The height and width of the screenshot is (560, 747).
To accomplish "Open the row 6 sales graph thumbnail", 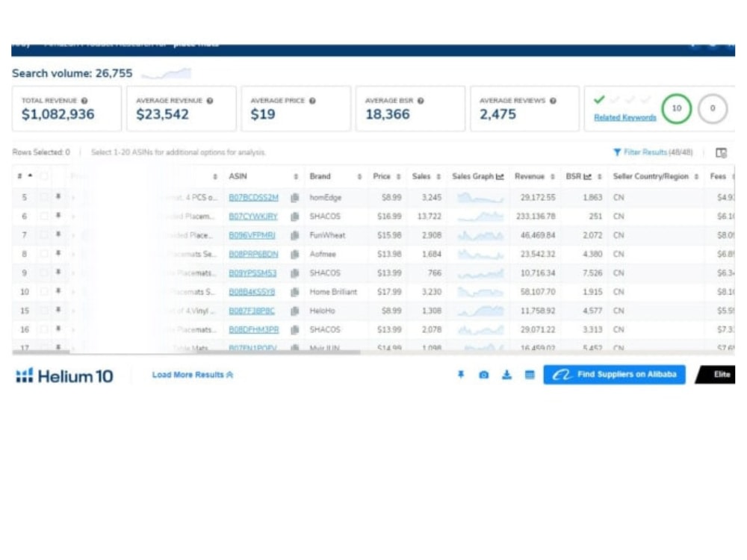I will click(480, 217).
